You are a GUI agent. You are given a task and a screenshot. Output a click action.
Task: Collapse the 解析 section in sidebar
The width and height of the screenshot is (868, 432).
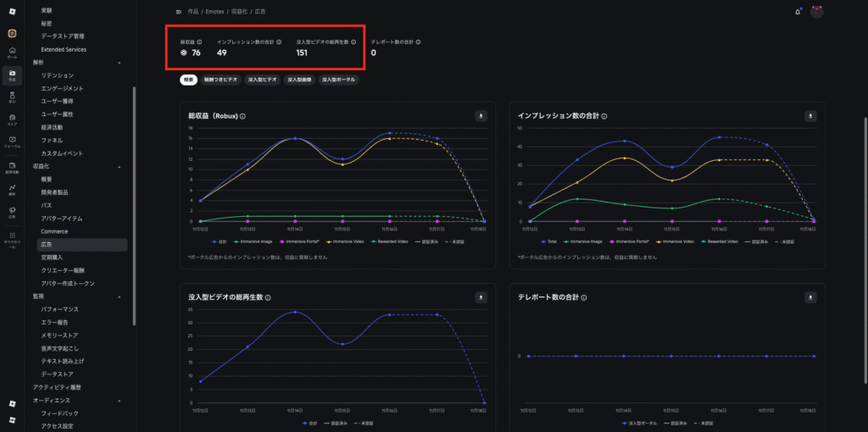point(119,63)
